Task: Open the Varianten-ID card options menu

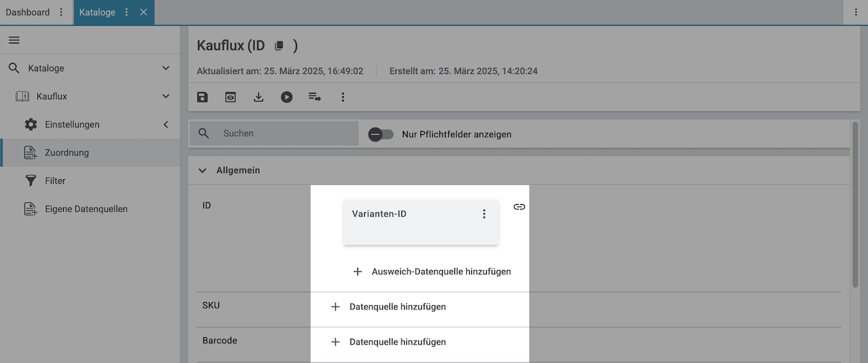Action: [x=484, y=214]
